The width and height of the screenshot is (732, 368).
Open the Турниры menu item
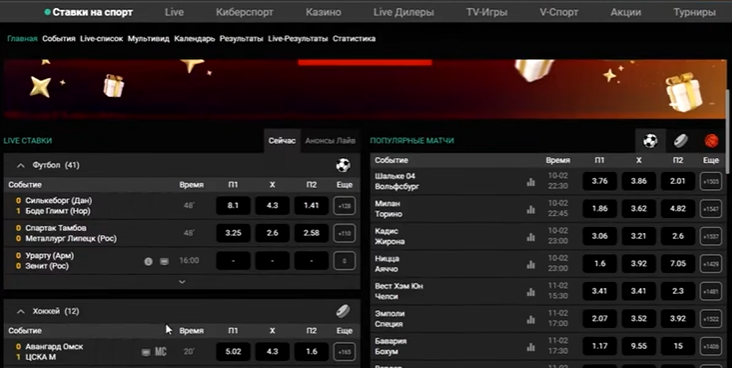click(694, 12)
